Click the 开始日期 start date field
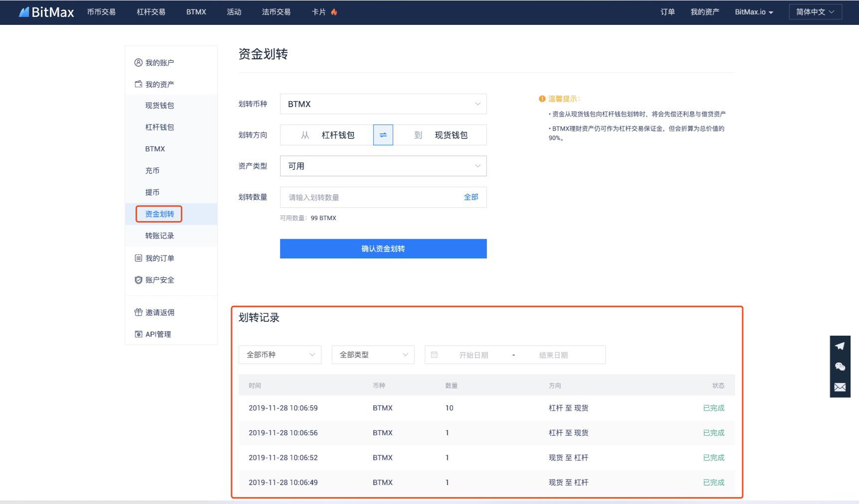Viewport: 859px width, 504px height. click(x=473, y=355)
